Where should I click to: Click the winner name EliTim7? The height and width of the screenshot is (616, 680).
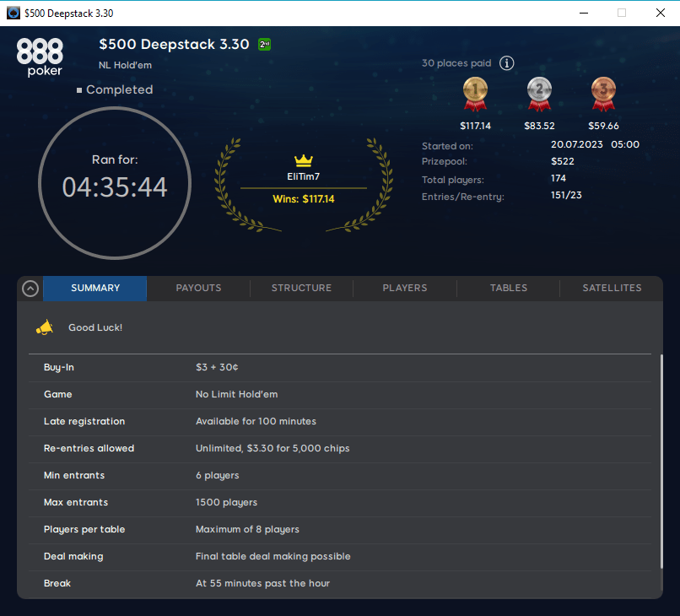tap(304, 176)
